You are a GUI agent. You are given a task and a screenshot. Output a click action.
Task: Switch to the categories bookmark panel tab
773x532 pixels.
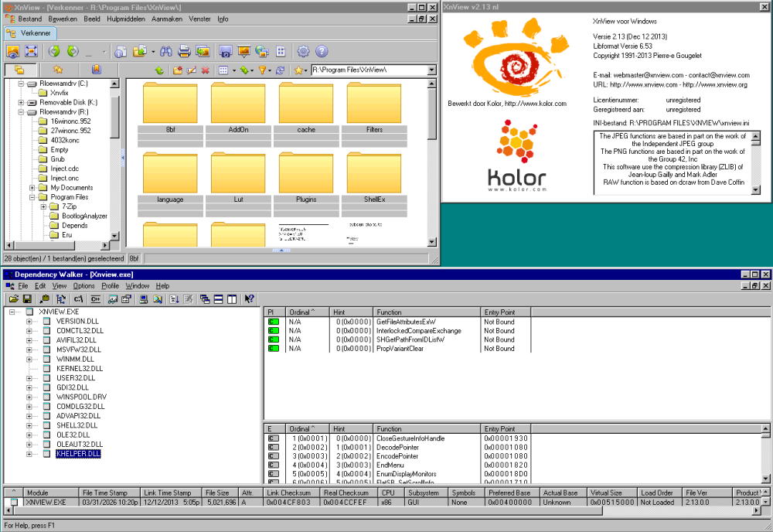[x=96, y=70]
